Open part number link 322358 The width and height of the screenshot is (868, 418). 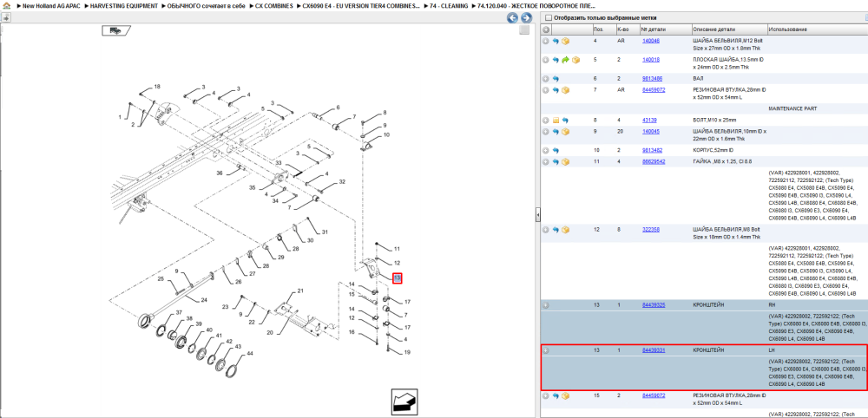[651, 230]
